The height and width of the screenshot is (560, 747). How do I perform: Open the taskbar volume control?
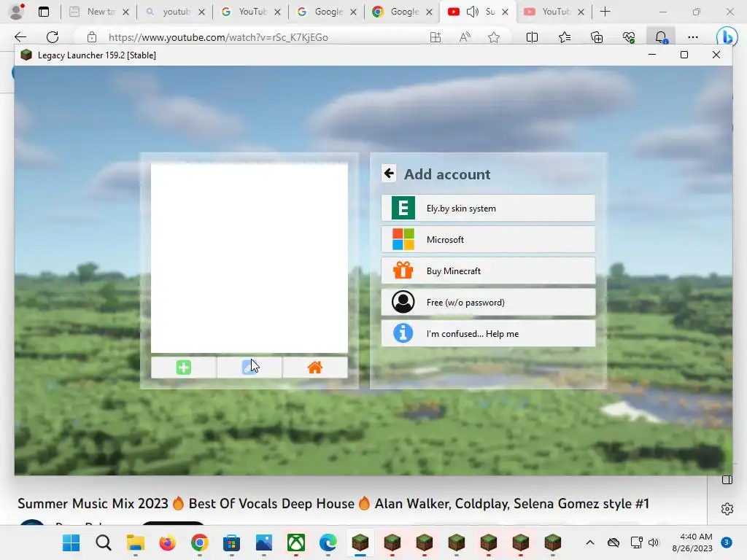[x=654, y=542]
